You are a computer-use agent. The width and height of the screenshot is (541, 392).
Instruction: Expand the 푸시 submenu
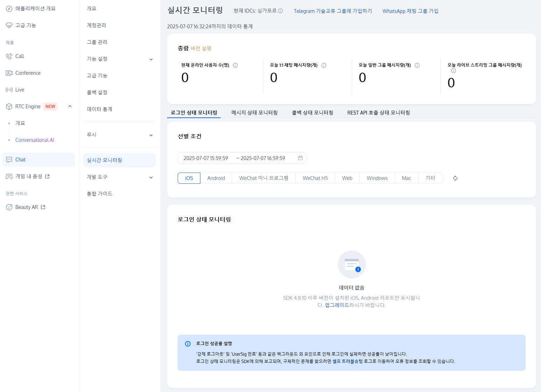151,135
